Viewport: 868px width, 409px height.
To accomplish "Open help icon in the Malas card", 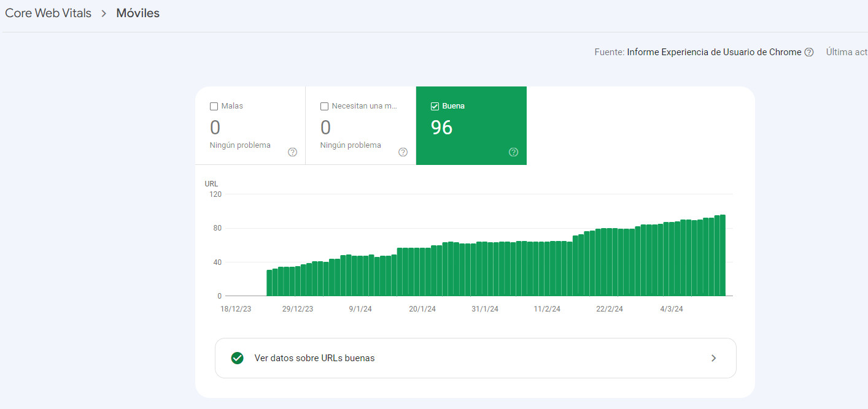I will pos(292,152).
